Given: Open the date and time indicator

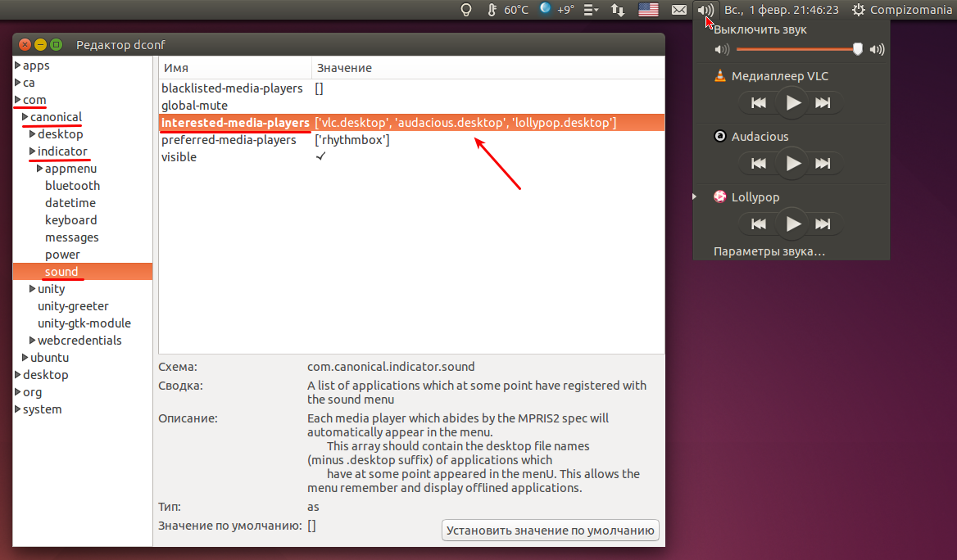Looking at the screenshot, I should 781,10.
